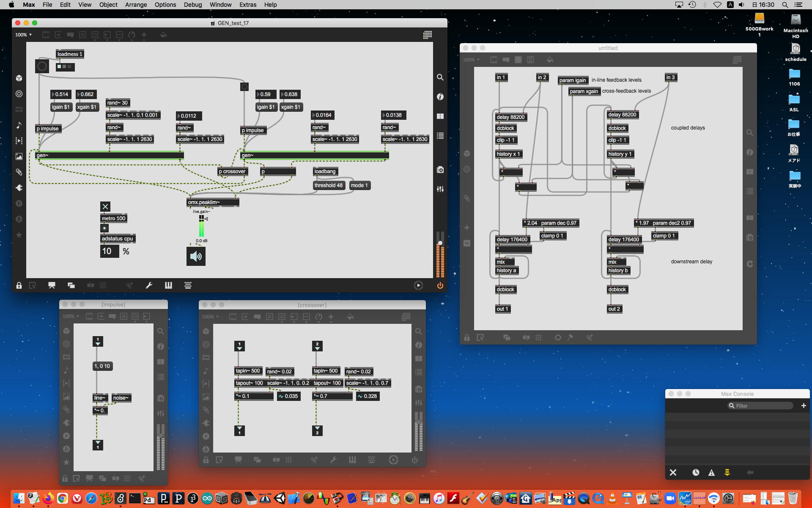The image size is (812, 508).
Task: Click the speaker ezdac output button
Action: 196,256
